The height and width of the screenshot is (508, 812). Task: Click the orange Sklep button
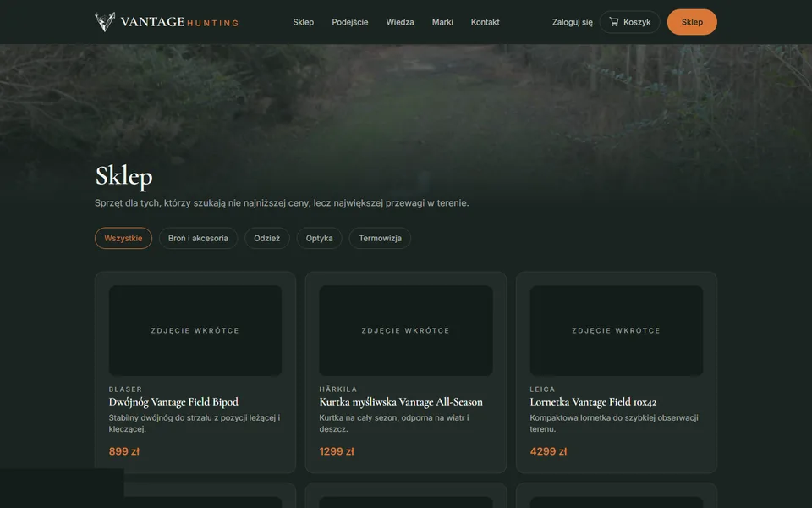692,22
